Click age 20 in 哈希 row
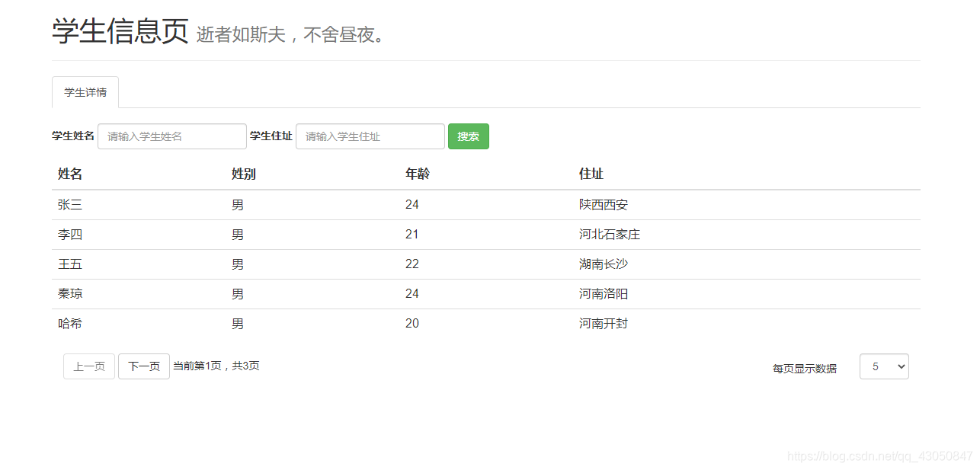The width and height of the screenshot is (980, 470). (412, 324)
